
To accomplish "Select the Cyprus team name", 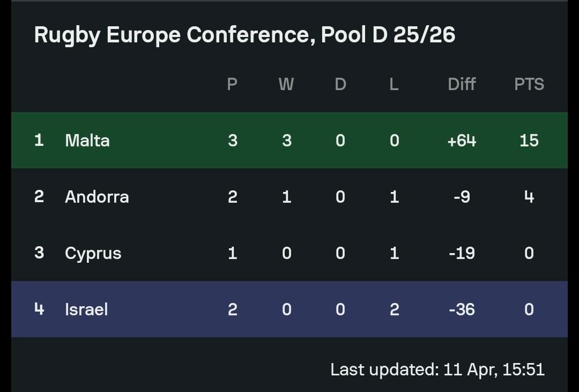I will click(93, 253).
